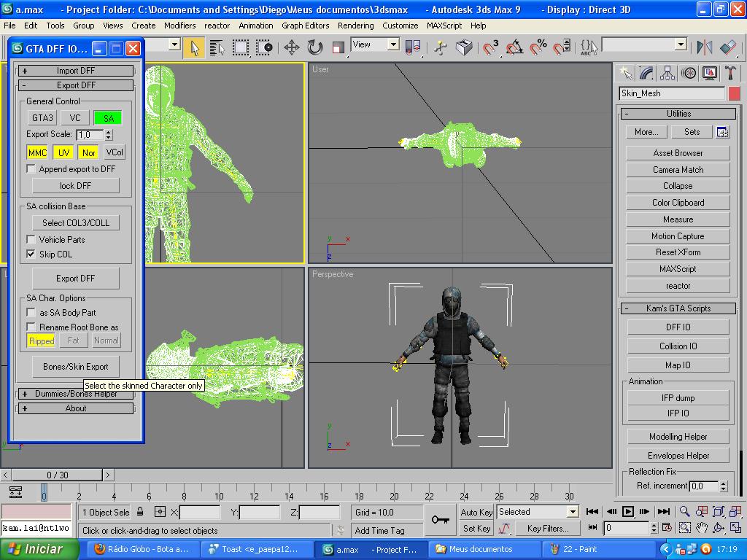Click the Collision IO script button
Viewport: 747px width, 560px height.
tap(678, 346)
